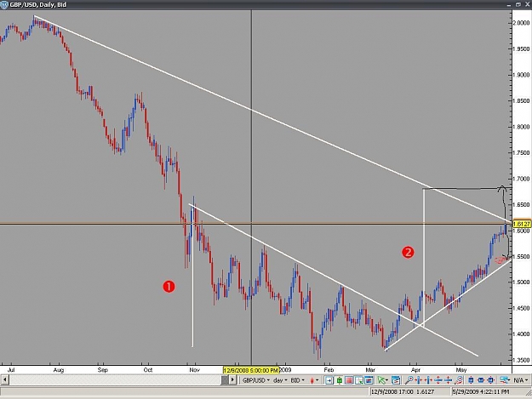
Task: Open the N/A dropdown
Action: point(521,380)
